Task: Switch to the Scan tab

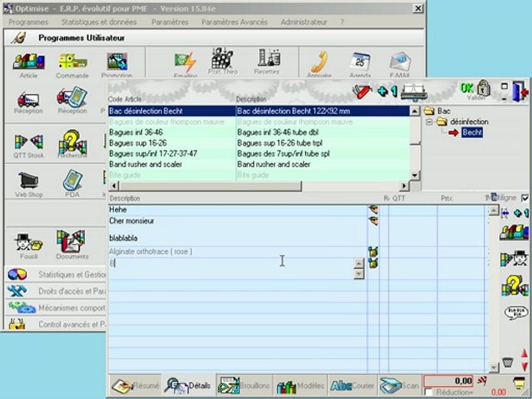Action: coord(400,386)
